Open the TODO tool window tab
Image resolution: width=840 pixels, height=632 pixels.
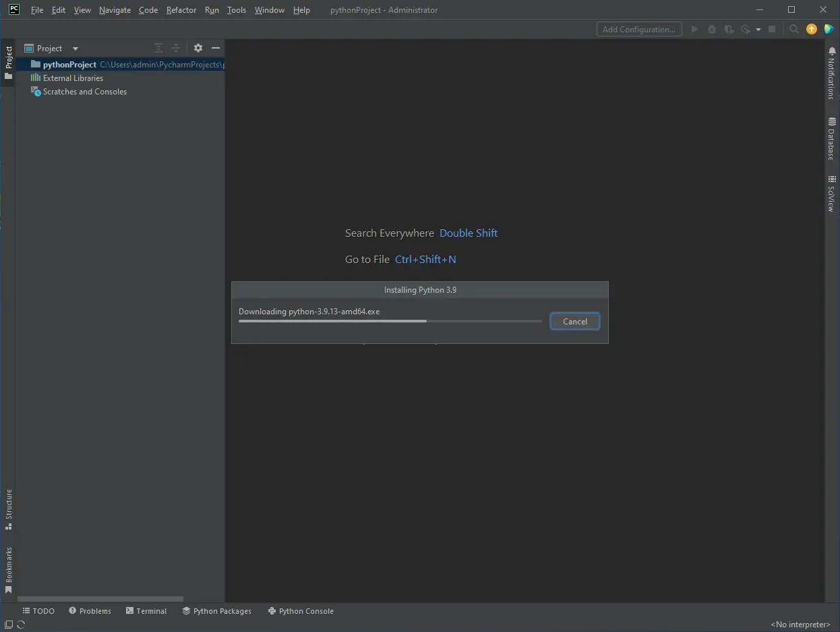pyautogui.click(x=38, y=611)
